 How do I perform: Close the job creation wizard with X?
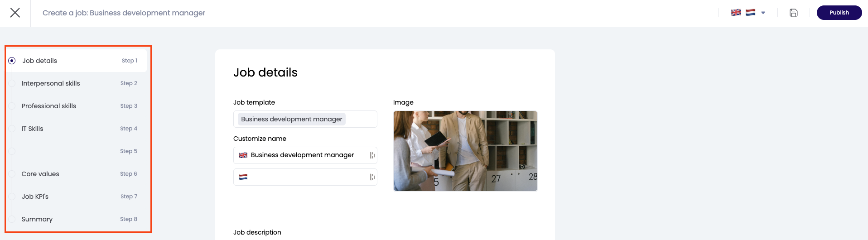pos(15,13)
